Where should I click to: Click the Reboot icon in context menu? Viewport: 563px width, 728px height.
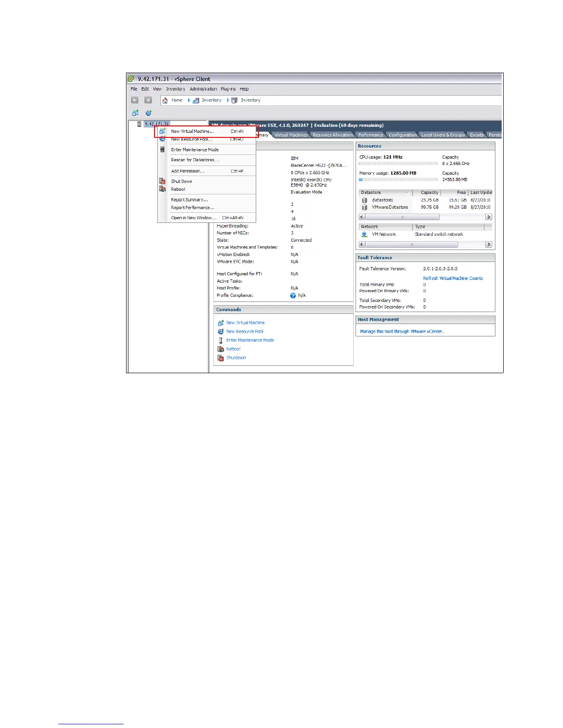coord(162,189)
